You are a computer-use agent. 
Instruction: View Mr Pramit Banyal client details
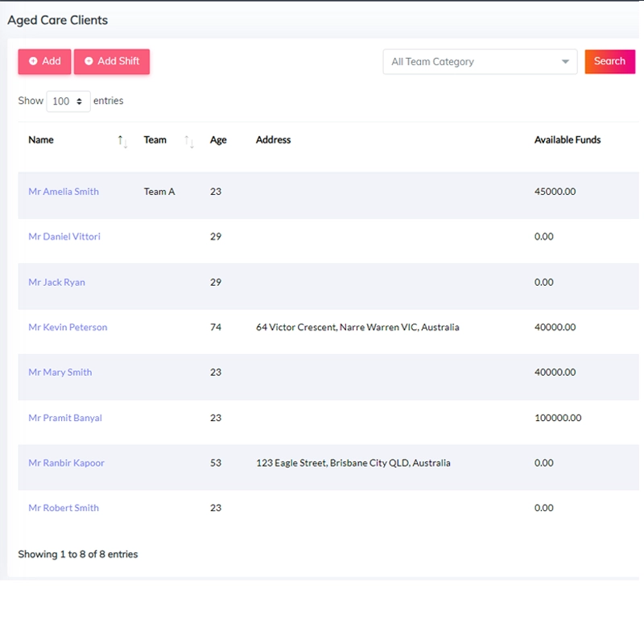[65, 418]
